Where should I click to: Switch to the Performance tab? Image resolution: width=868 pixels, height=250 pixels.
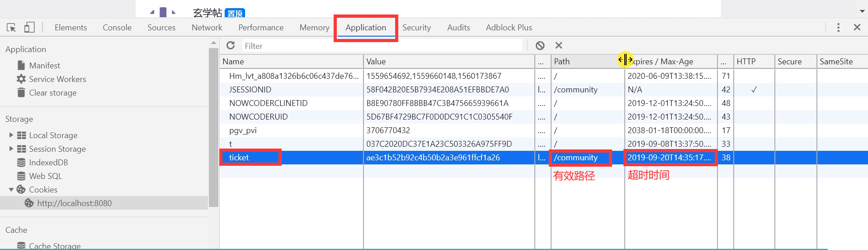(261, 28)
